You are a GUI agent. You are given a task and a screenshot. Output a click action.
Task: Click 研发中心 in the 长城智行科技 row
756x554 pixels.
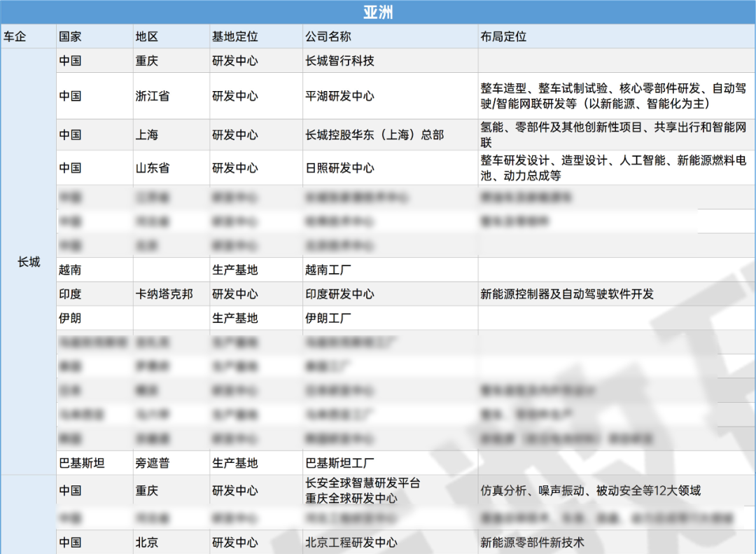(x=234, y=61)
